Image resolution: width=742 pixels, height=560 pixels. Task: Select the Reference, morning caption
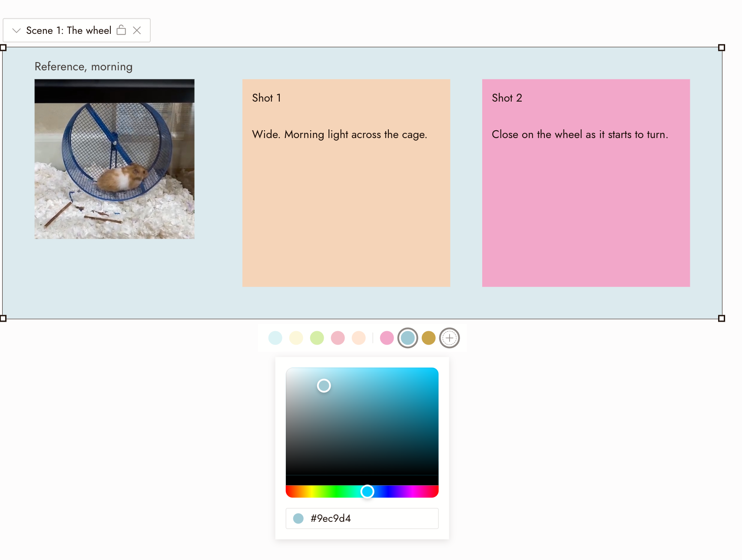coord(83,66)
